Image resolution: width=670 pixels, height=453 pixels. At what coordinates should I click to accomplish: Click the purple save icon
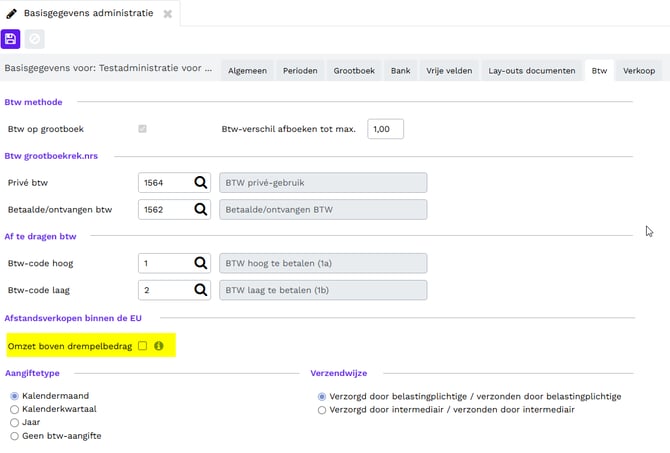click(11, 39)
